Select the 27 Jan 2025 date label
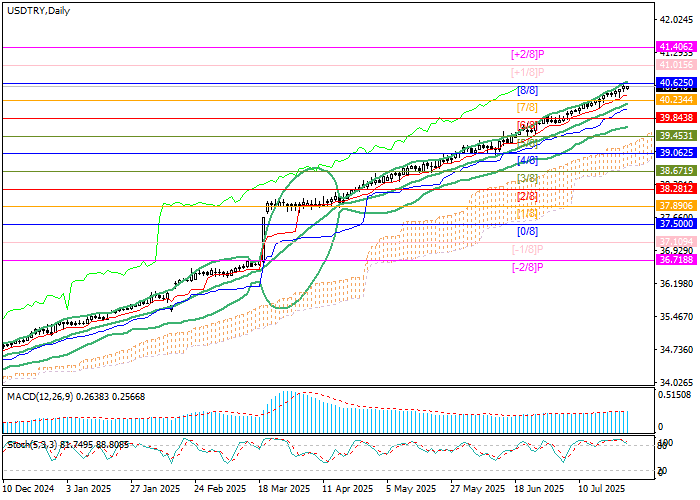Viewport: 700px width, 500px height. coord(155,488)
